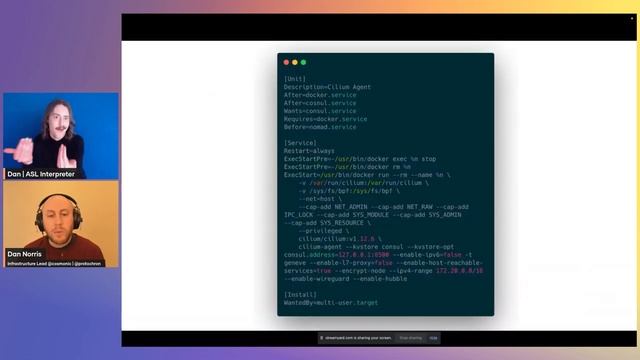Image resolution: width=640 pixels, height=360 pixels.
Task: Click the sharing indicator icon beside streamyard.com
Action: (x=322, y=338)
